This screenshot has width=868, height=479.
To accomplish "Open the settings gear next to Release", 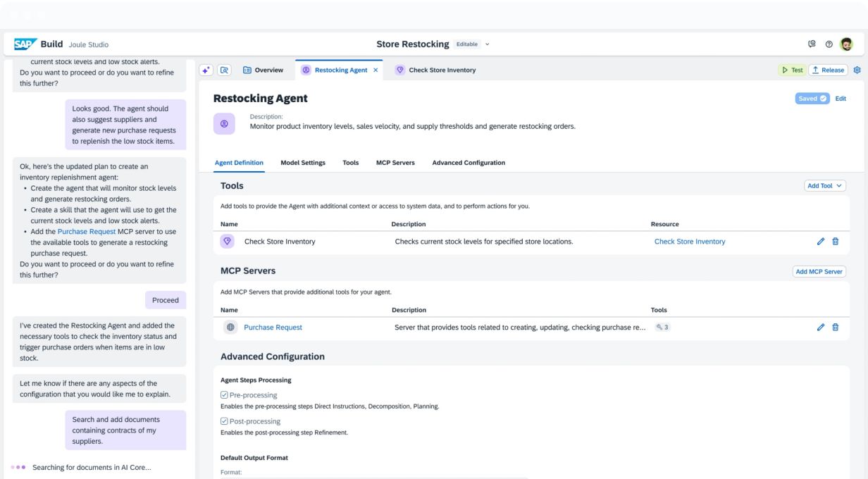I will [857, 70].
